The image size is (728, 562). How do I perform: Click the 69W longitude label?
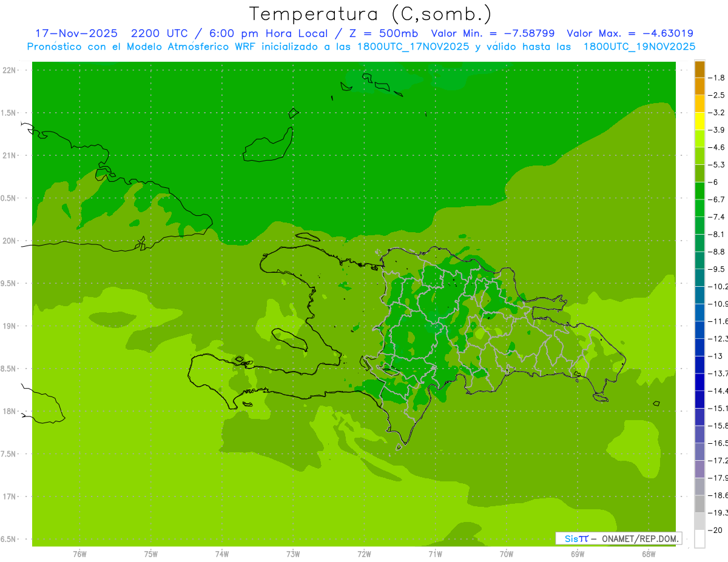pos(578,554)
